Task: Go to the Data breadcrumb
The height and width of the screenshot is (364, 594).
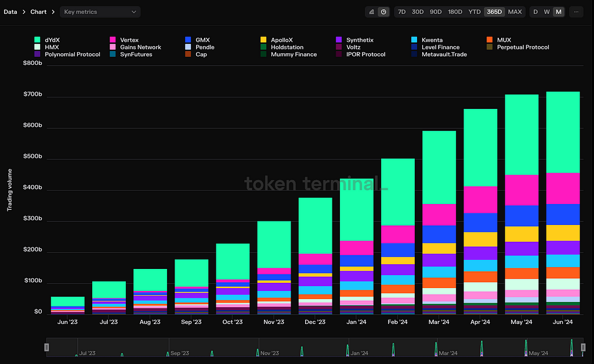Action: [x=10, y=12]
